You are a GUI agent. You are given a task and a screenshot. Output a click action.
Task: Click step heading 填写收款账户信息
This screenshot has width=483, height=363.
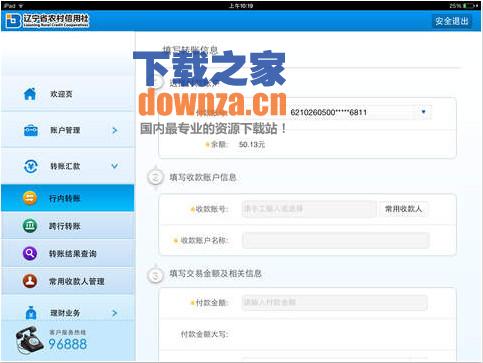coord(203,177)
